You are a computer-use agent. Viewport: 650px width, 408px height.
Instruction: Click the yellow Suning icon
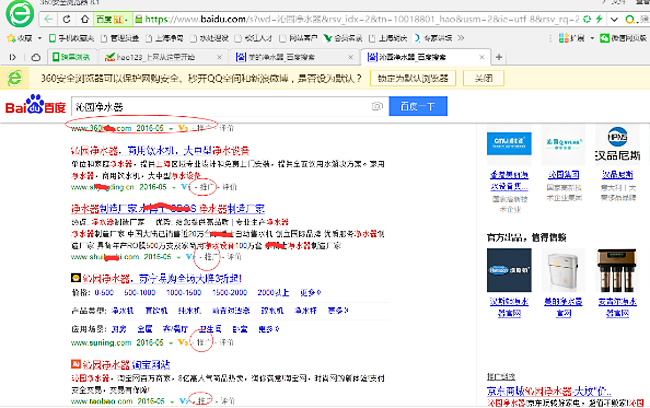(75, 278)
